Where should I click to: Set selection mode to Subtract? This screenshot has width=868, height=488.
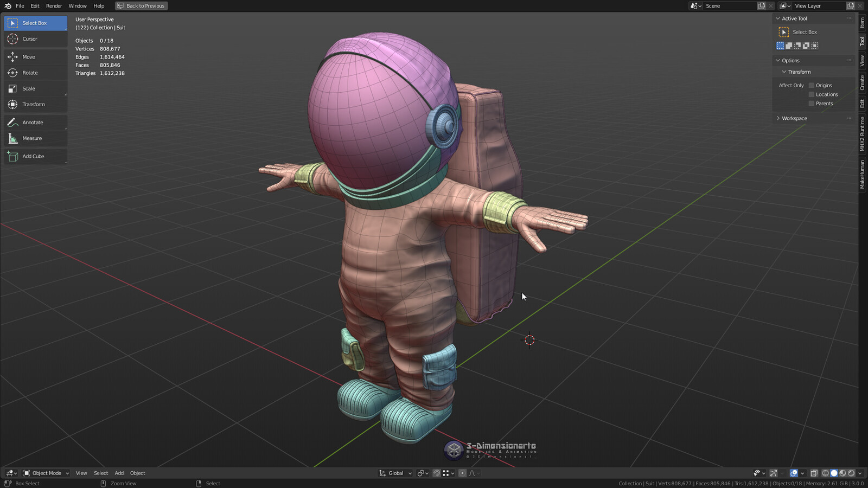click(797, 46)
